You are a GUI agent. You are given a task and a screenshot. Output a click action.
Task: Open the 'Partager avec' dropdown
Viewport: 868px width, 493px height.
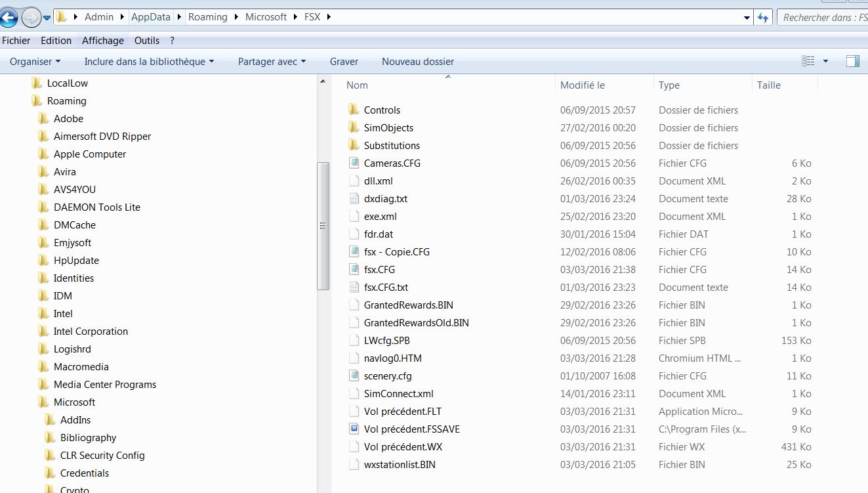(272, 61)
